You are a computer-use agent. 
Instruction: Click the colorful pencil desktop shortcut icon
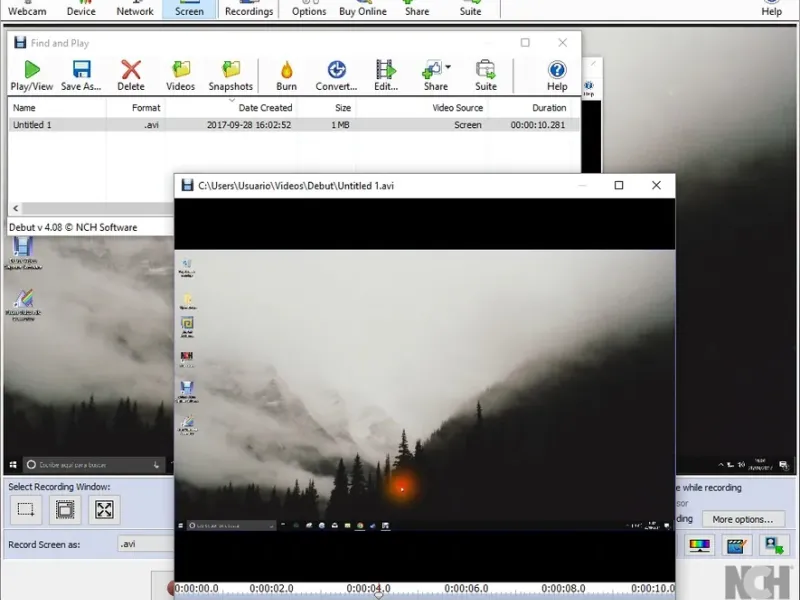click(x=23, y=305)
